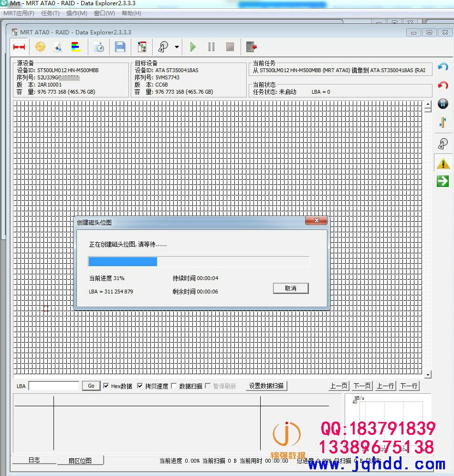Click the 上一行 button
This screenshot has width=454, height=476.
pyautogui.click(x=385, y=386)
